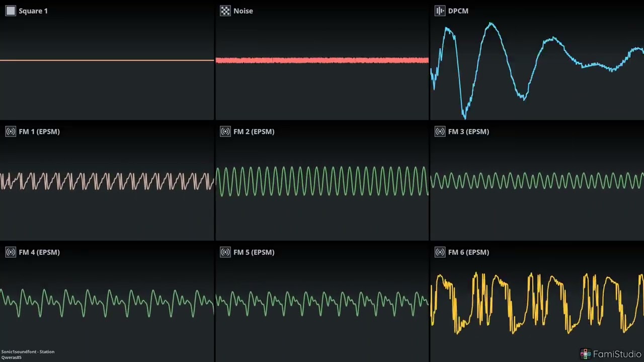Image resolution: width=644 pixels, height=362 pixels.
Task: Click the FamiStudio logo icon
Action: pyautogui.click(x=585, y=354)
